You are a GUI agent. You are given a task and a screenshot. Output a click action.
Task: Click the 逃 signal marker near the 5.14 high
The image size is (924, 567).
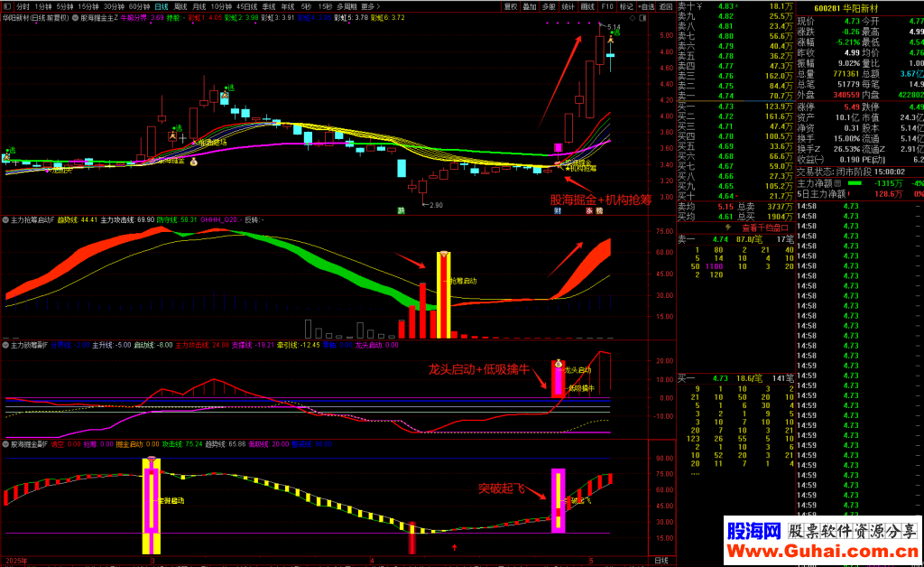(x=615, y=33)
